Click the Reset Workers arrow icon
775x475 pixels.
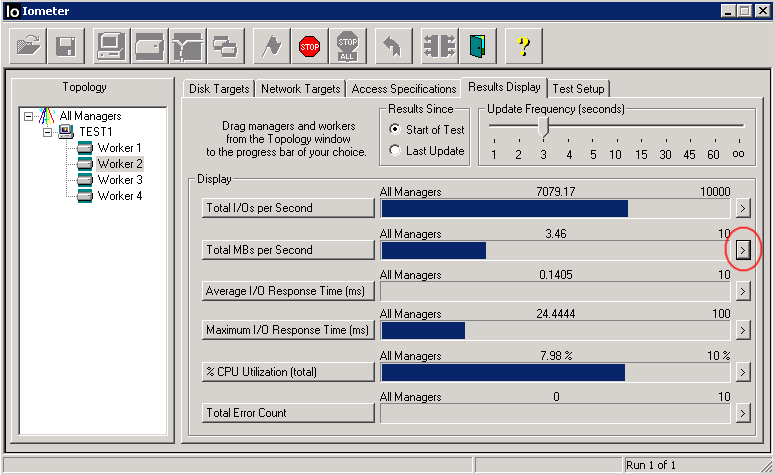392,46
